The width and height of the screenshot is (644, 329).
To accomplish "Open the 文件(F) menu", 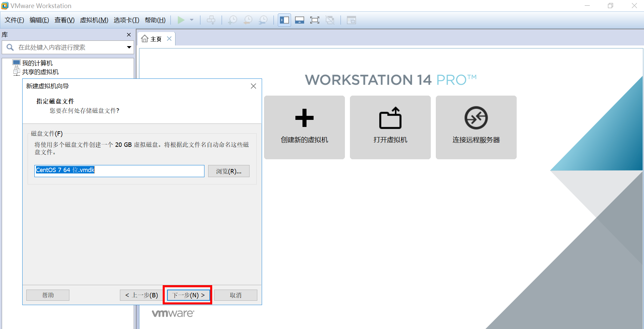I will pyautogui.click(x=14, y=20).
